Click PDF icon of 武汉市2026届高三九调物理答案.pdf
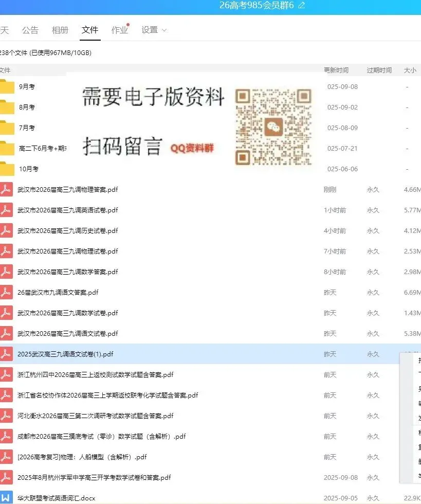Viewport: 421px width, 504px height. [6, 189]
